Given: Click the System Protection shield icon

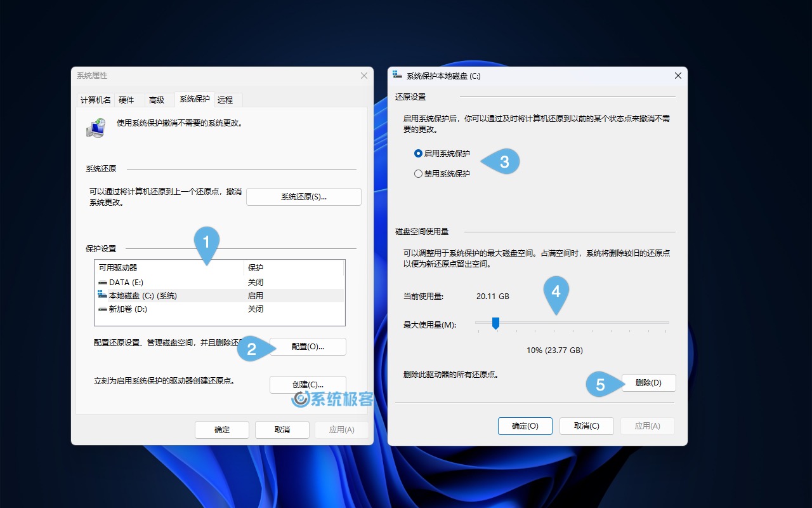Looking at the screenshot, I should [x=96, y=128].
